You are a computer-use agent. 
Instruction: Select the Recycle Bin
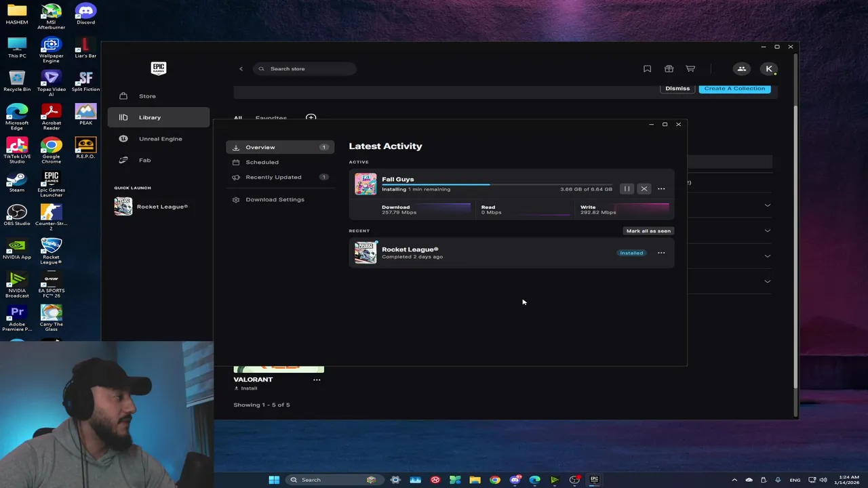(17, 81)
